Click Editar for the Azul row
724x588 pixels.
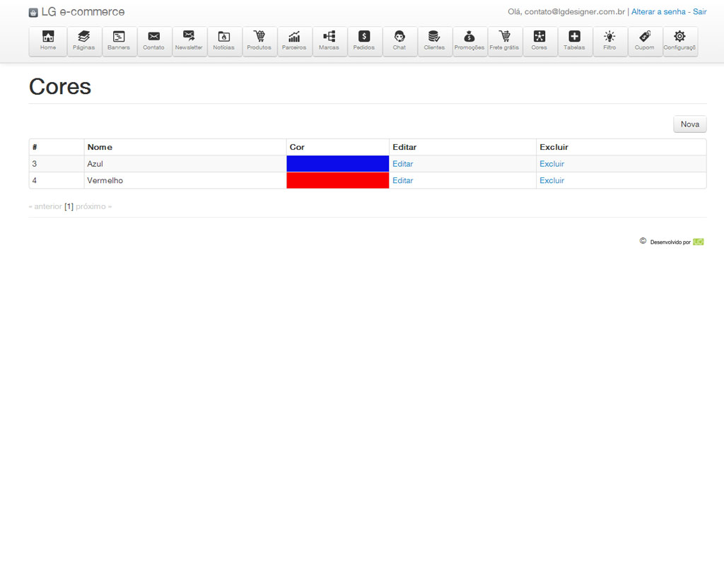(403, 164)
